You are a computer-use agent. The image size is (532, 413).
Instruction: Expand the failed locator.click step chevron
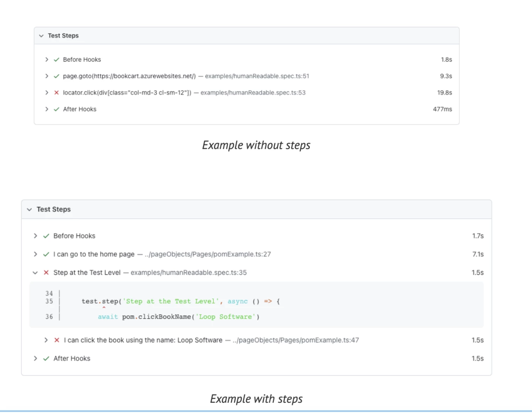(47, 93)
